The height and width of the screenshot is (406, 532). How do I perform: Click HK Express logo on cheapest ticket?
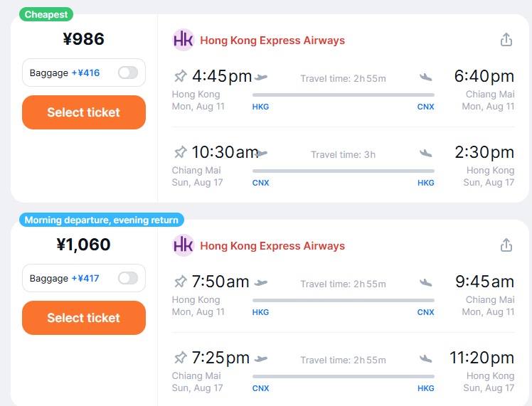click(x=183, y=40)
